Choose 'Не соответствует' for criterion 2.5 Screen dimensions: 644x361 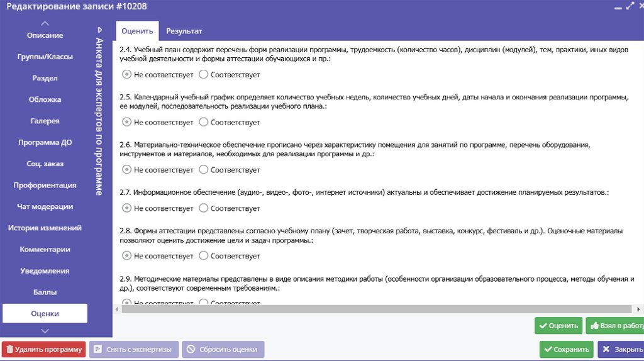pos(126,122)
